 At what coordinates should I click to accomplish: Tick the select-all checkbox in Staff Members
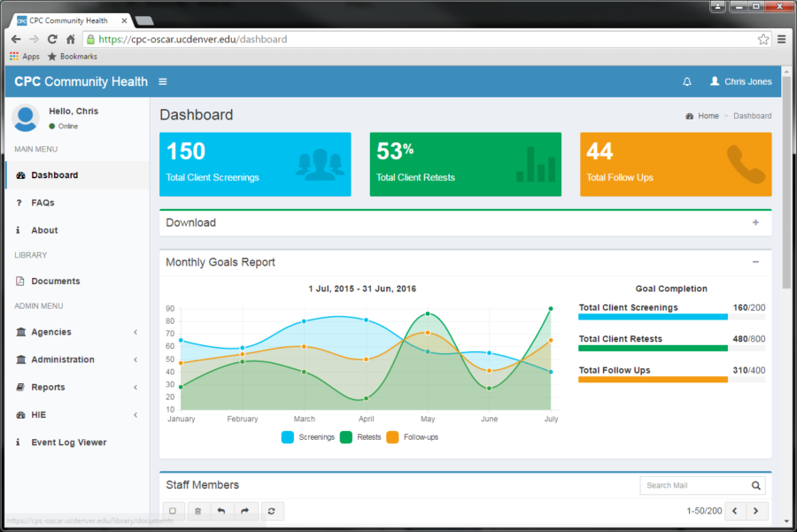point(174,511)
